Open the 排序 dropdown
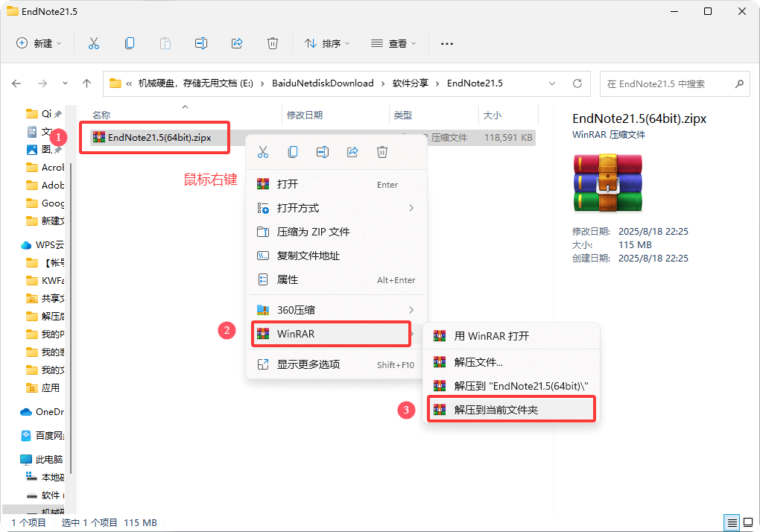This screenshot has height=532, width=760. [x=328, y=43]
